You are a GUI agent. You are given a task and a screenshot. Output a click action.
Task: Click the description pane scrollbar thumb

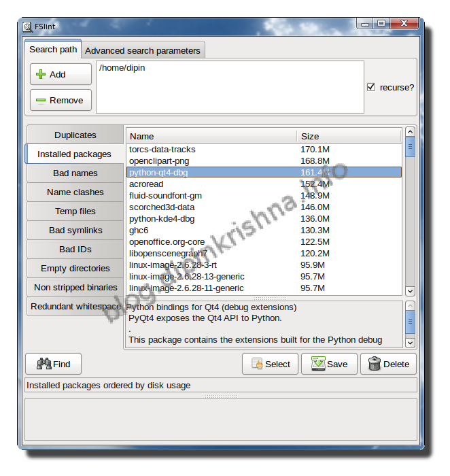pyautogui.click(x=410, y=322)
